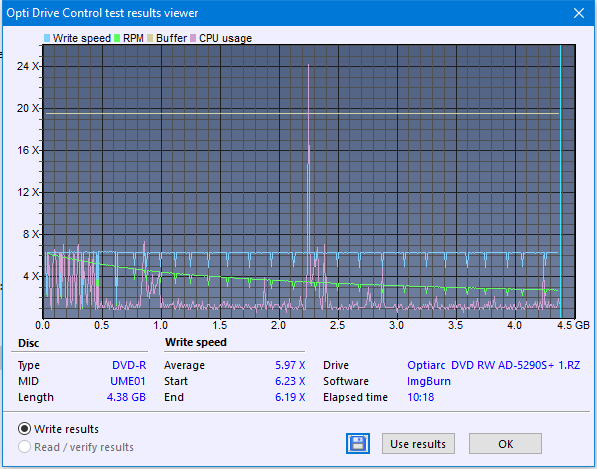Select the Write results radio button

pyautogui.click(x=24, y=429)
